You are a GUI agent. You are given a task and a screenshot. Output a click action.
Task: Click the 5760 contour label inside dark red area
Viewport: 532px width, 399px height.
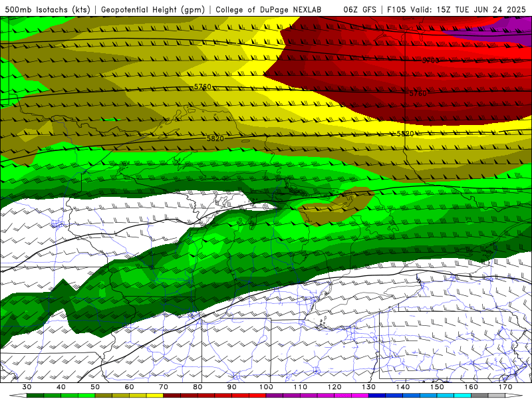pos(418,93)
